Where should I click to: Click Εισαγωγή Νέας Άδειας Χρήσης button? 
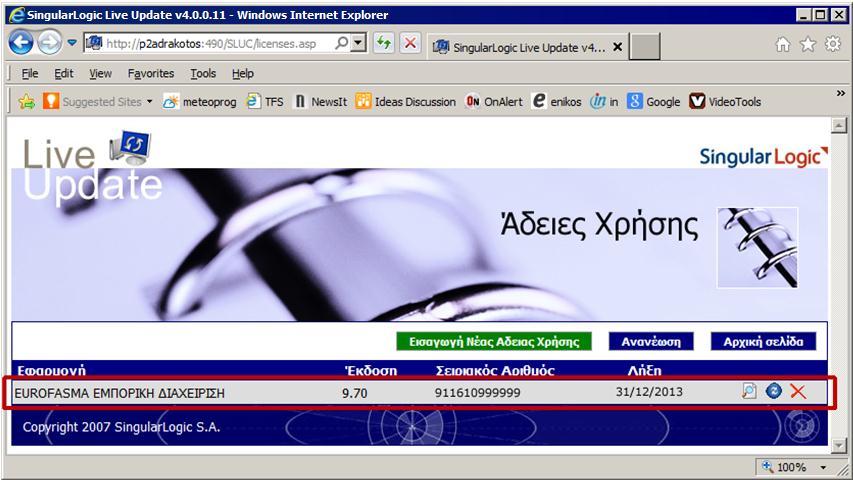click(x=494, y=342)
